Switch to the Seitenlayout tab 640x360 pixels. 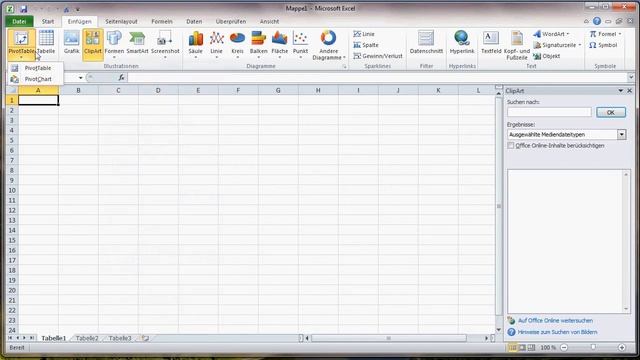pos(121,21)
